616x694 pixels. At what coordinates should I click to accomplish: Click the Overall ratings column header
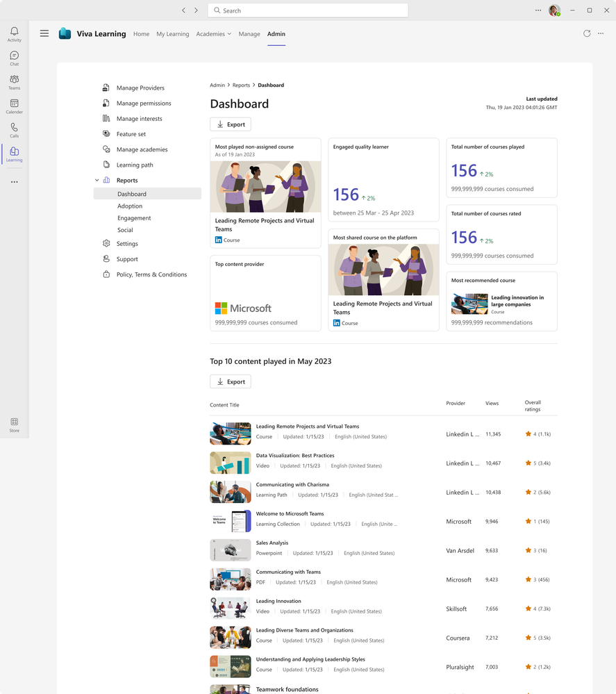click(x=533, y=406)
